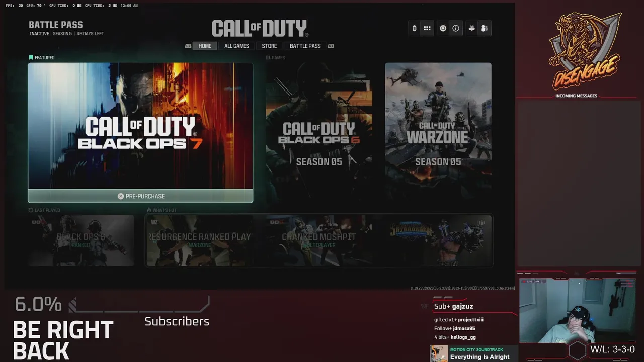Viewport: 644px width, 362px height.
Task: Click the What's Hot flame icon
Action: pyautogui.click(x=149, y=210)
